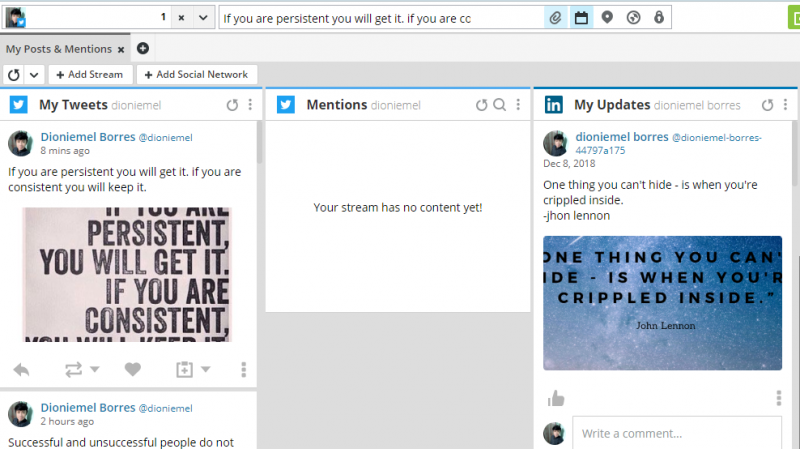Viewport: 800px width, 449px height.
Task: Search within the Mentions stream
Action: [500, 105]
